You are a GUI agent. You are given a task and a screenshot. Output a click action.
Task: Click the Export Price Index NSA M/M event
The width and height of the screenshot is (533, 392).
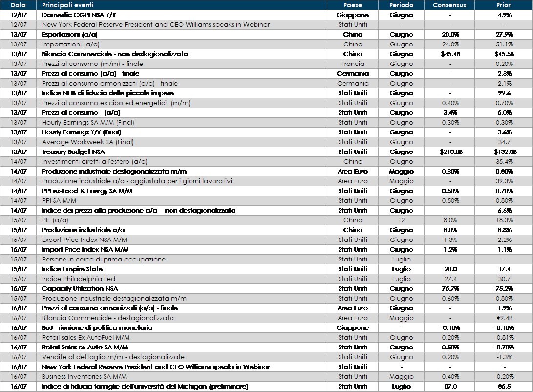[x=84, y=240]
